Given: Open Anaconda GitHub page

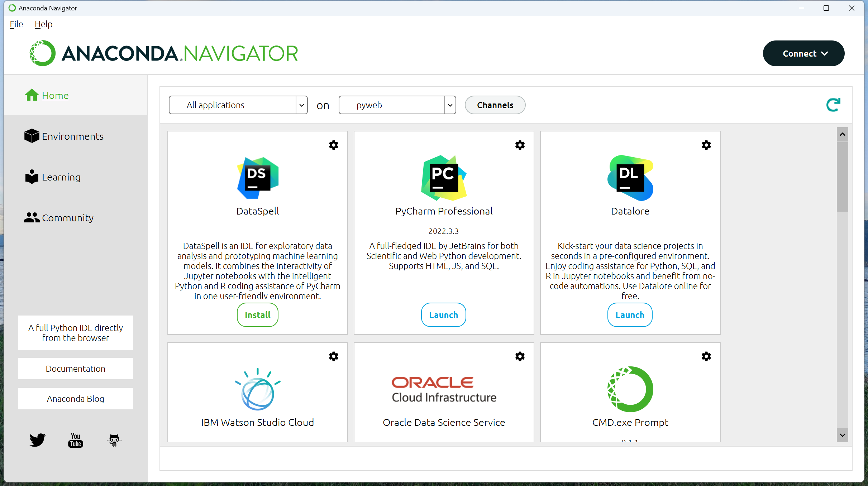Looking at the screenshot, I should pos(114,440).
